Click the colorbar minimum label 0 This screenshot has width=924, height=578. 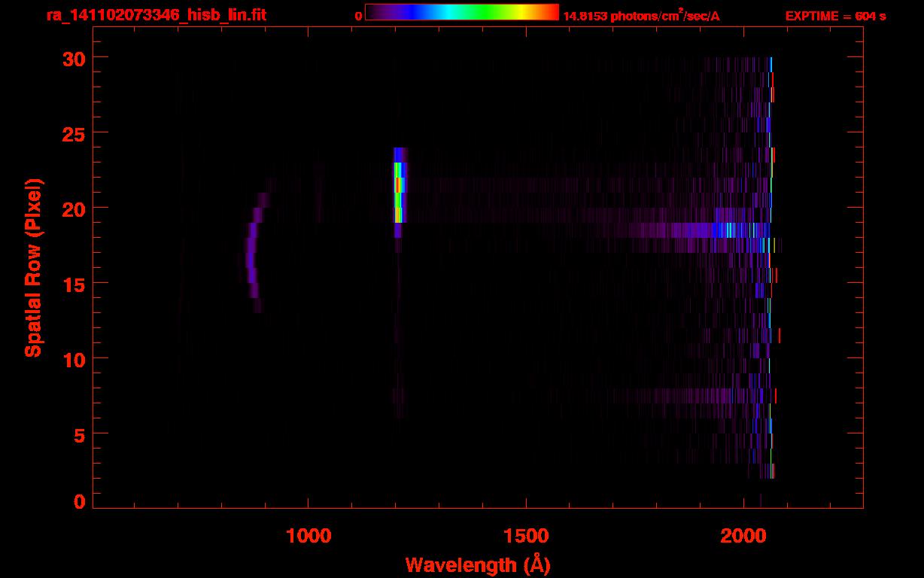point(359,16)
